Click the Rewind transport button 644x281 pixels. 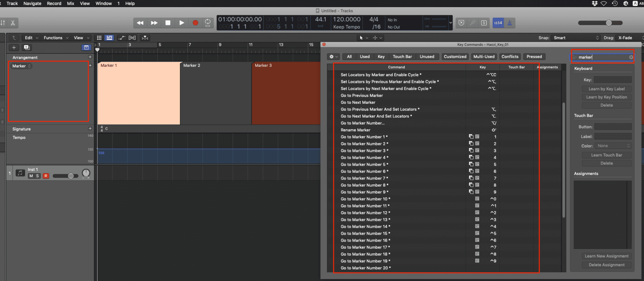(x=140, y=23)
